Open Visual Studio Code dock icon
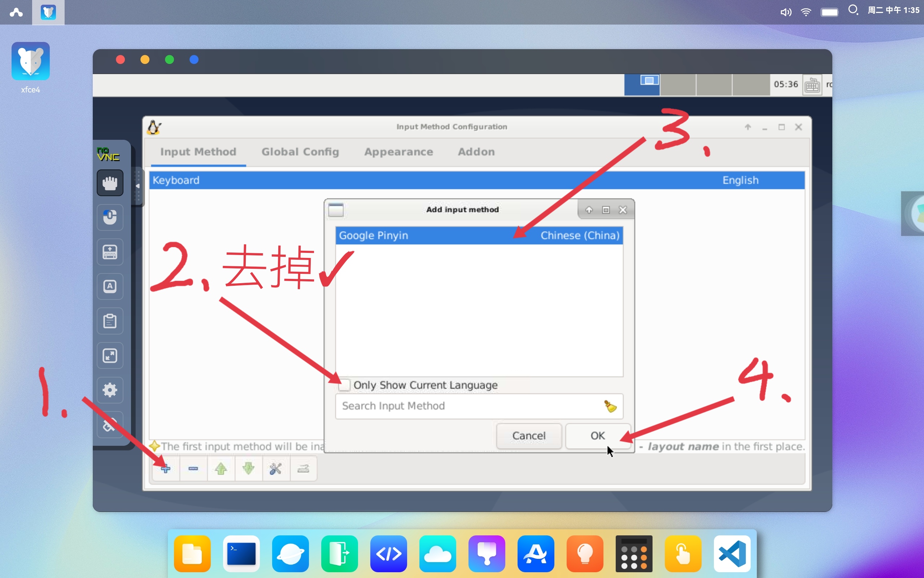 [732, 553]
